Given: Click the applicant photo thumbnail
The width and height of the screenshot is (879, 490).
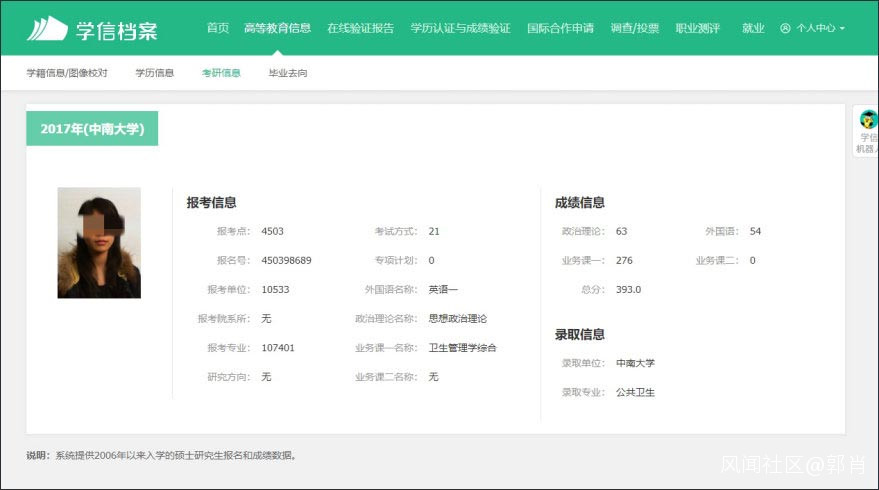Looking at the screenshot, I should pyautogui.click(x=99, y=243).
